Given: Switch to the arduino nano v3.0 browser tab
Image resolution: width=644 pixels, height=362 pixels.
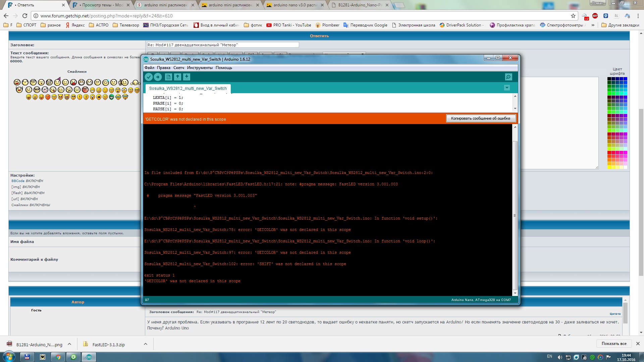Looking at the screenshot, I should [x=294, y=5].
